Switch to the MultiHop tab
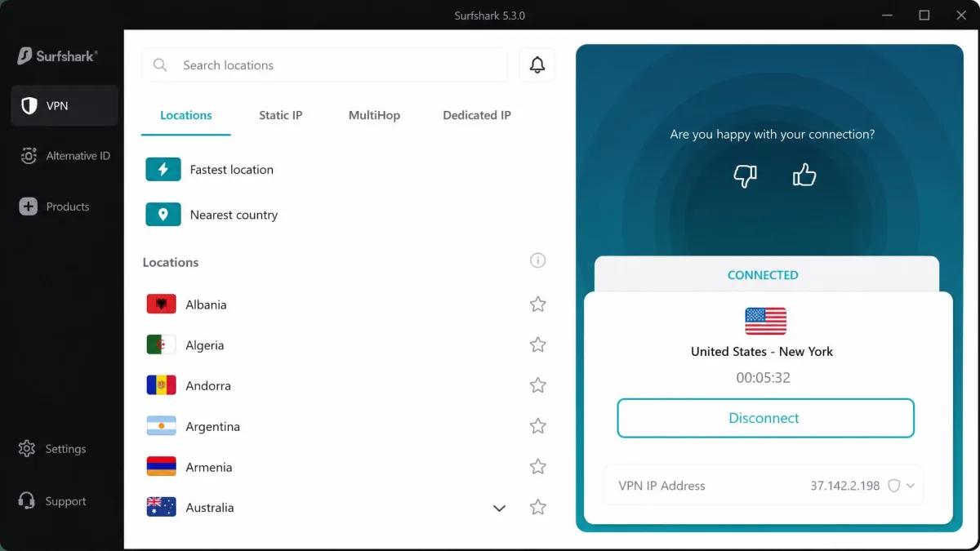Image resolution: width=980 pixels, height=551 pixels. (x=374, y=116)
